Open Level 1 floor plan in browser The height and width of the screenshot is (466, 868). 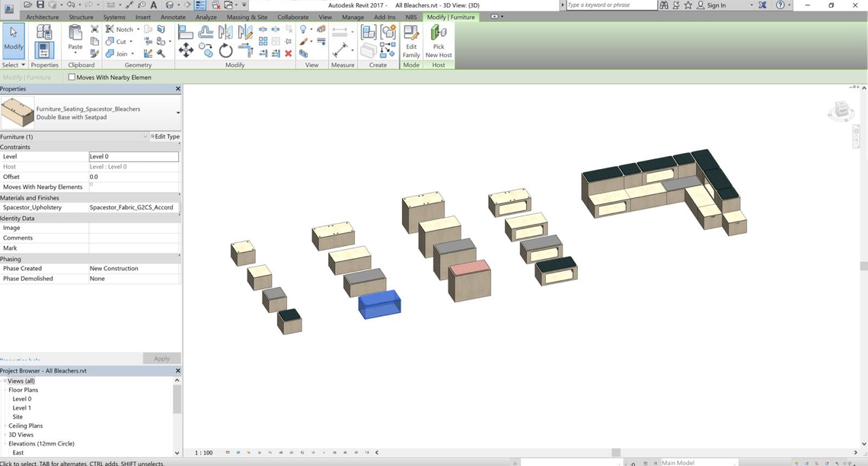click(21, 408)
